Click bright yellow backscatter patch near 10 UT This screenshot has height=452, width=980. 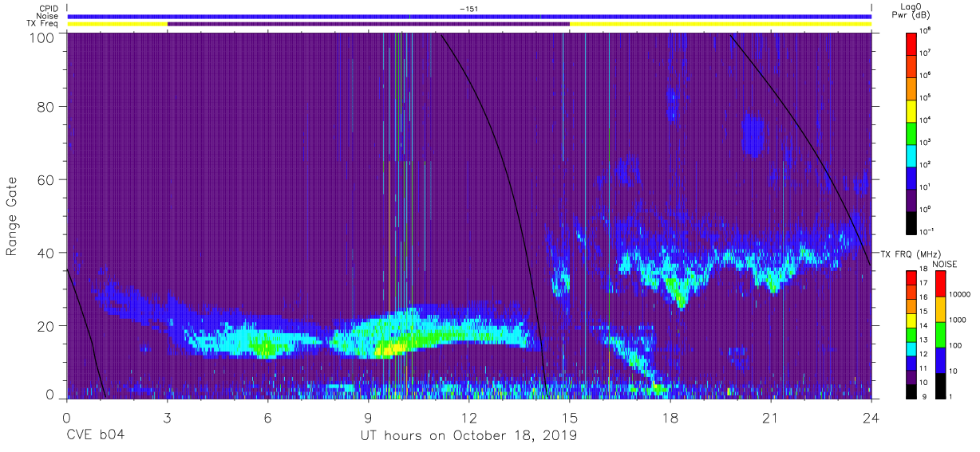pos(389,348)
